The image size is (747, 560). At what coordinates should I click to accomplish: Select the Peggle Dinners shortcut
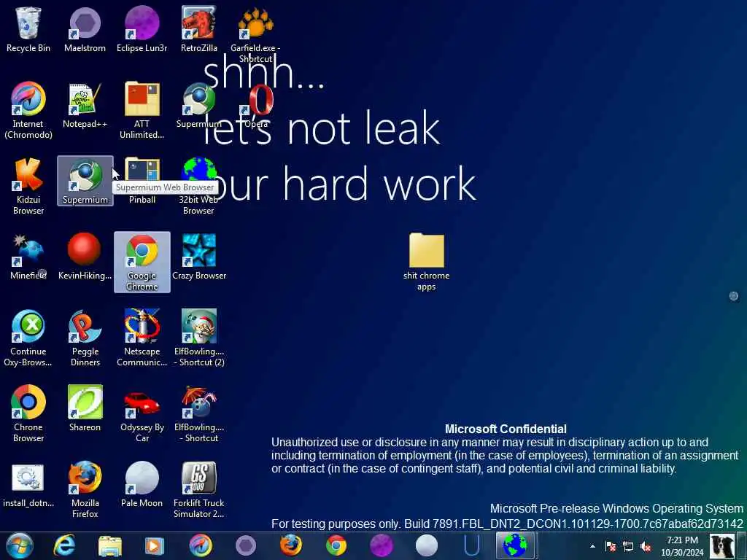(x=85, y=338)
